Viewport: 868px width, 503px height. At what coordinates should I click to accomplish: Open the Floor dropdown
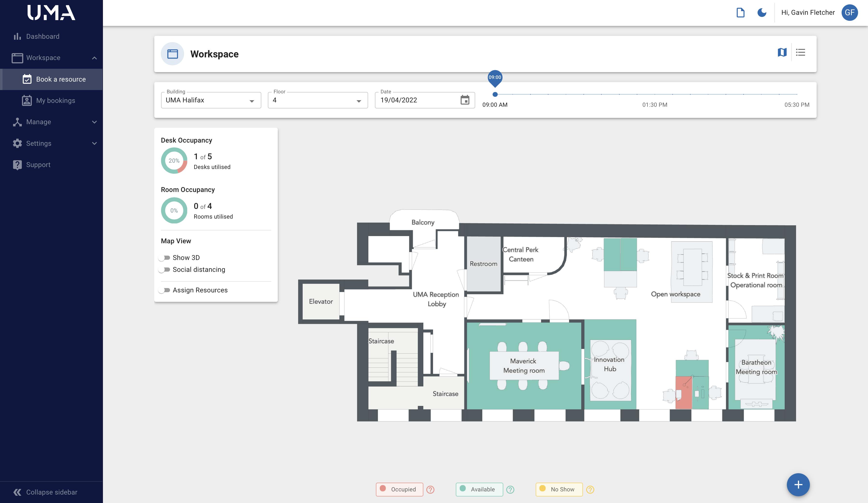pyautogui.click(x=318, y=100)
